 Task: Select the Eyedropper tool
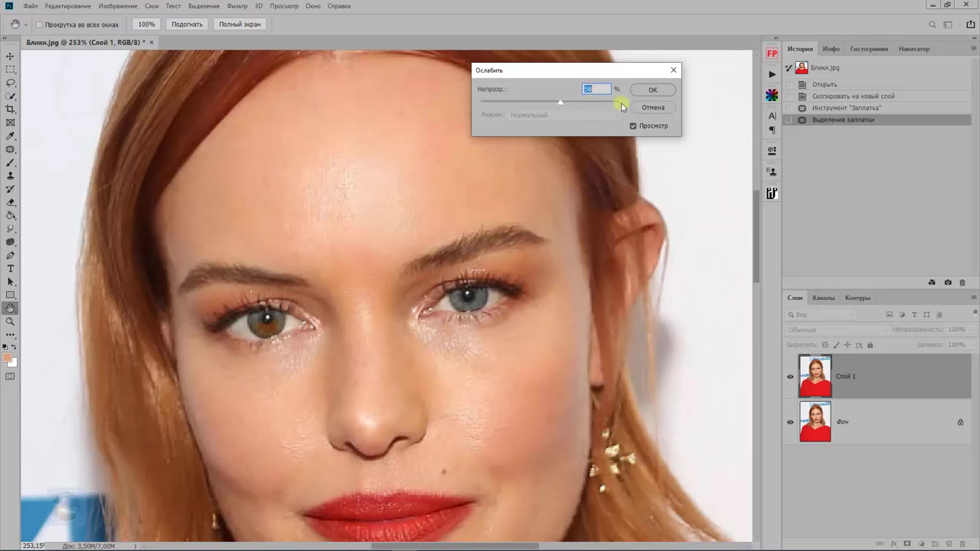click(x=11, y=136)
